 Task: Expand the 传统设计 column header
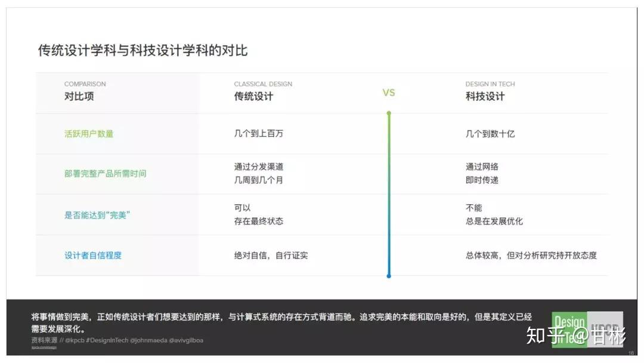click(x=253, y=96)
